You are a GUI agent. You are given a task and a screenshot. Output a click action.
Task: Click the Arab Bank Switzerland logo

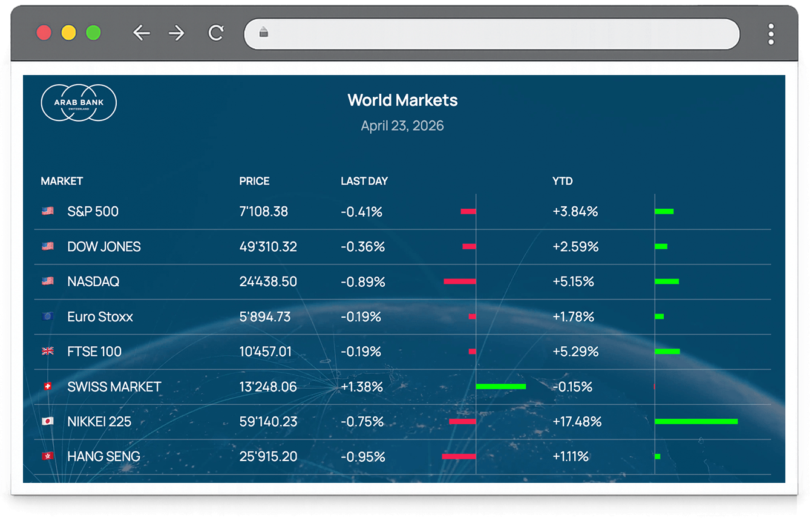78,103
